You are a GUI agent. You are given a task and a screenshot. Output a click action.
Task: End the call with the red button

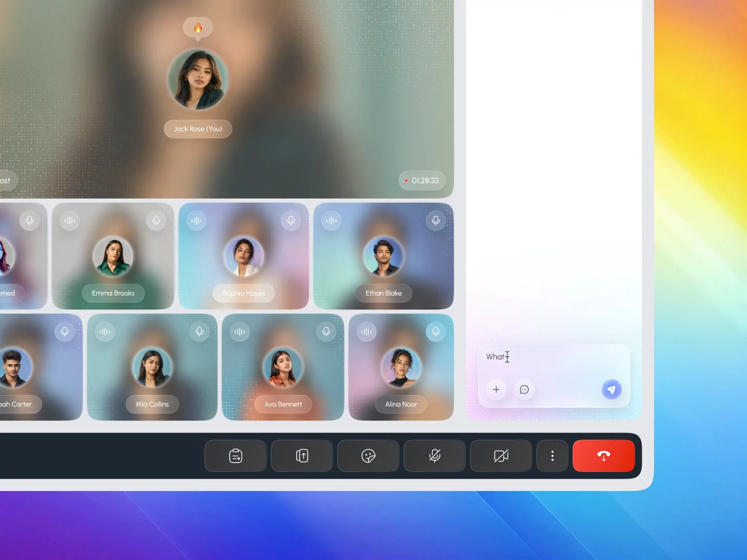pyautogui.click(x=604, y=456)
